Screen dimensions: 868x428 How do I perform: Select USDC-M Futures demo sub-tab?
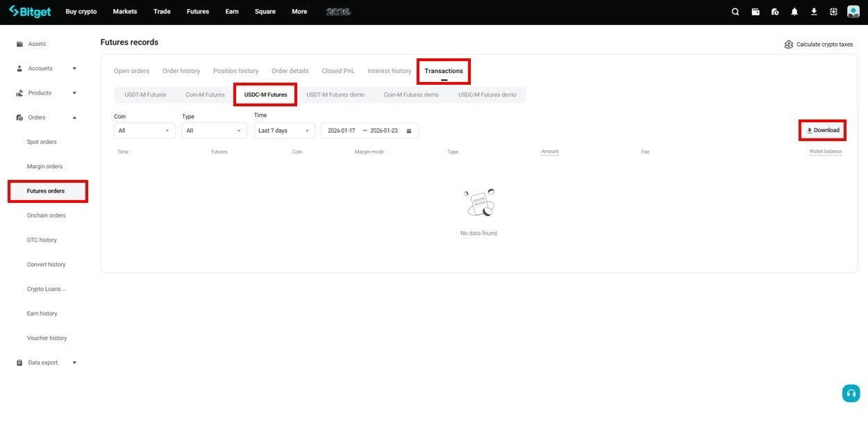click(487, 94)
